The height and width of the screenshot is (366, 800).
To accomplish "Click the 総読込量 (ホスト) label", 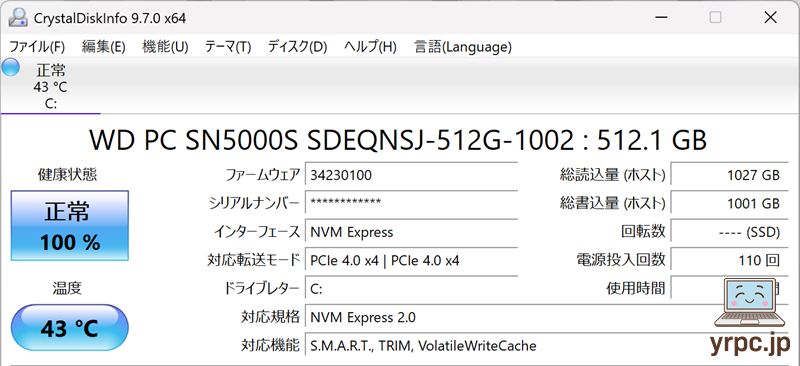I will coord(613,175).
